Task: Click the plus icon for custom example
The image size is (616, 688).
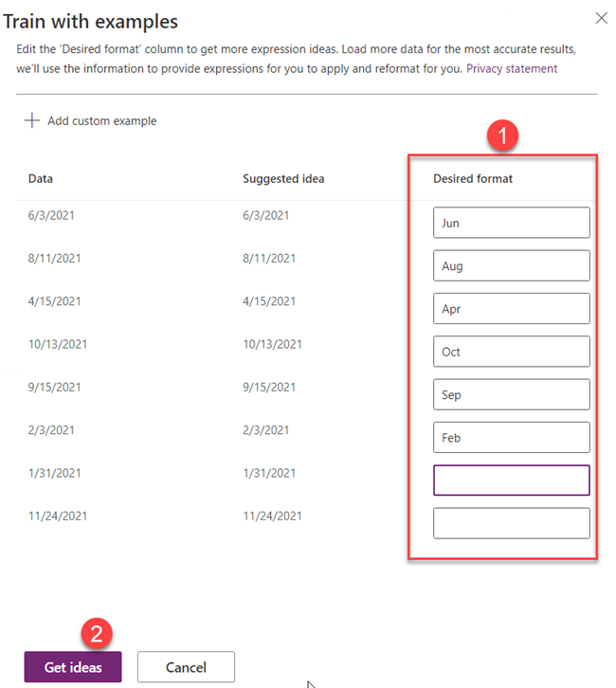Action: point(32,120)
